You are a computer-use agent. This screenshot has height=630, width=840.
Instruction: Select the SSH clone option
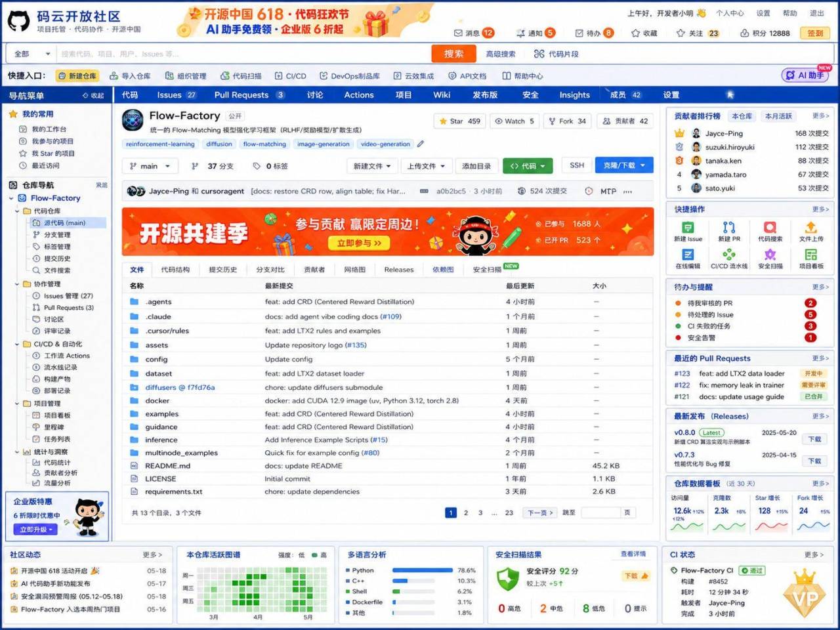click(577, 165)
